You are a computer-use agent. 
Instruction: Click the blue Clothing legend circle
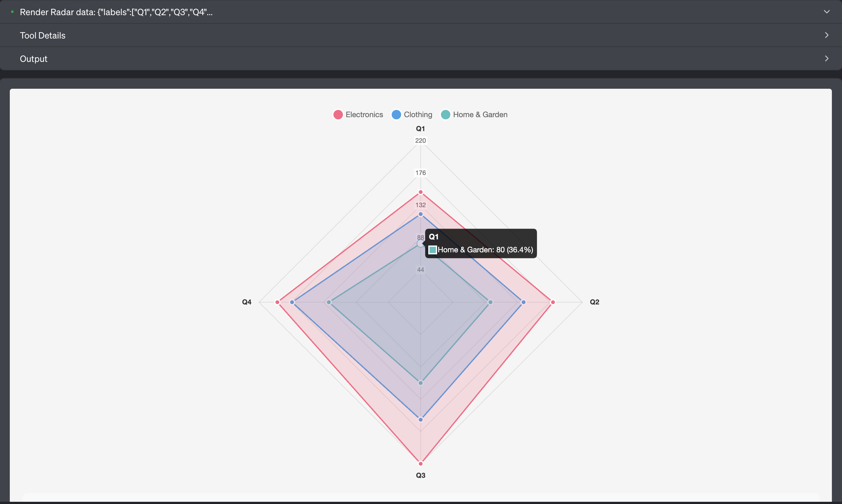coord(396,115)
